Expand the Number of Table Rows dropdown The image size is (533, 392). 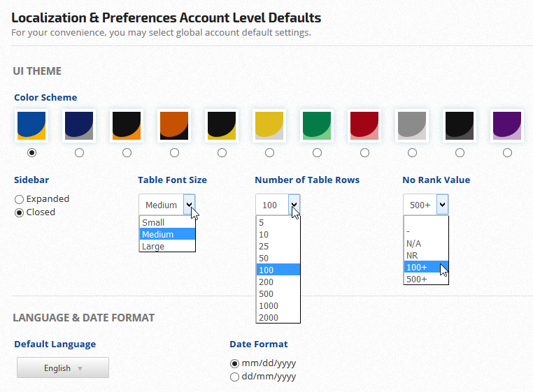278,205
